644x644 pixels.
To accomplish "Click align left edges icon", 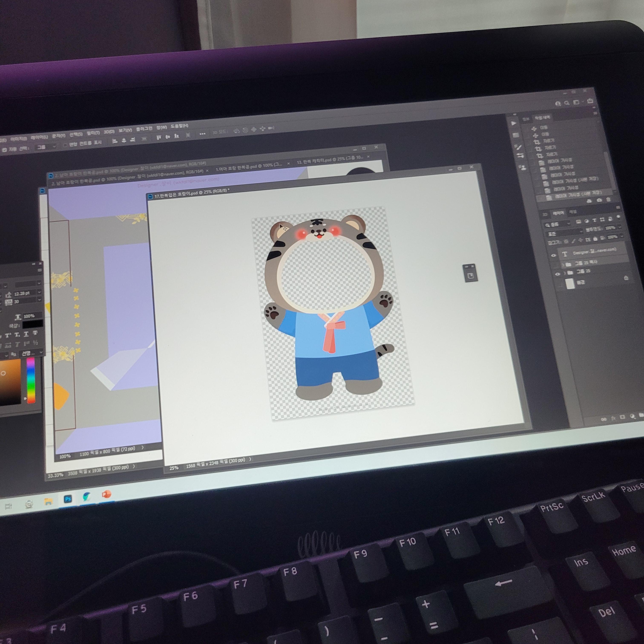I will tap(115, 141).
